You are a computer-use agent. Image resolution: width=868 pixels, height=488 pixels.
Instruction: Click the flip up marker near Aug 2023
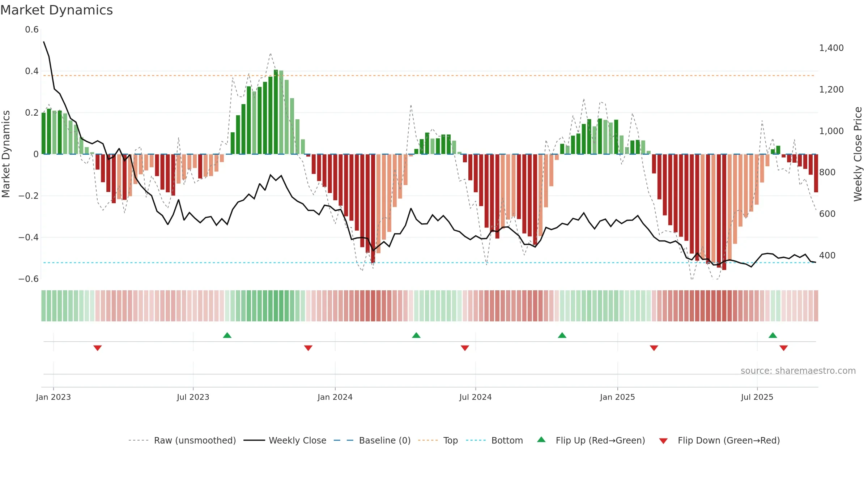(227, 335)
